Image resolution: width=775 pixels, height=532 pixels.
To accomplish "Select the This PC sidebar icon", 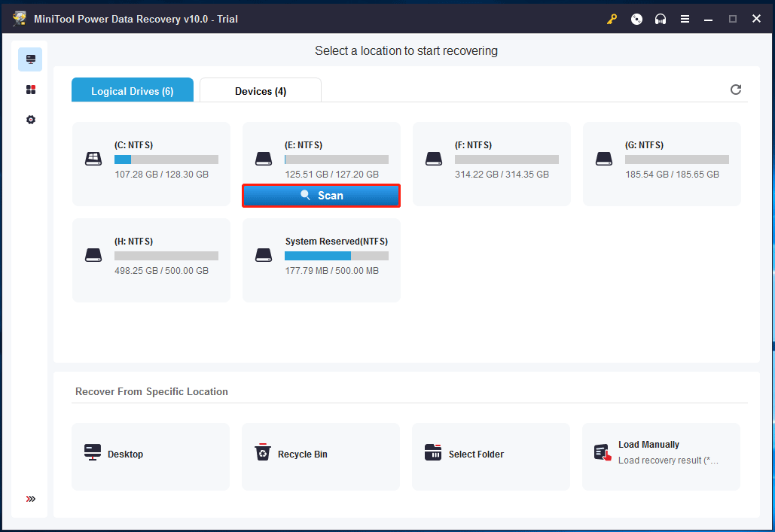I will click(x=30, y=59).
